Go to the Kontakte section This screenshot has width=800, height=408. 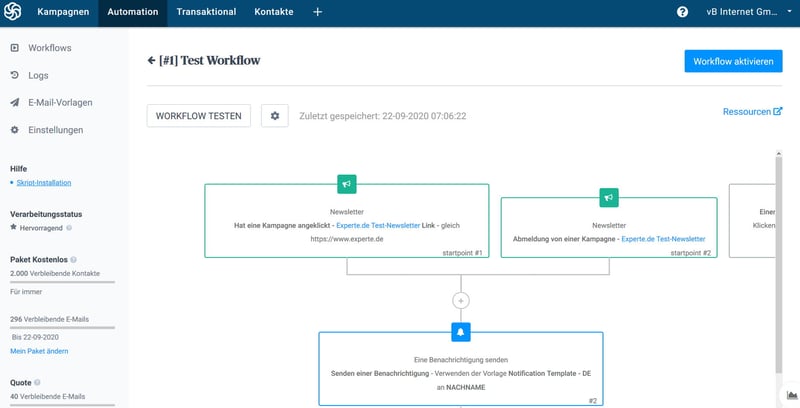click(274, 12)
